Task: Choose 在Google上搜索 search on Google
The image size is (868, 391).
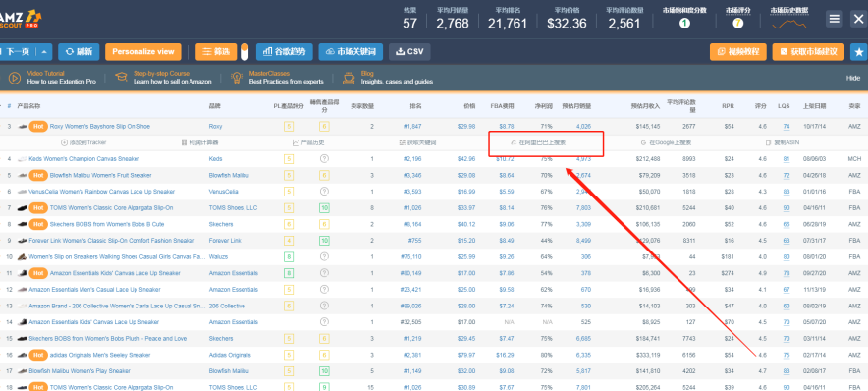Action: (x=666, y=142)
